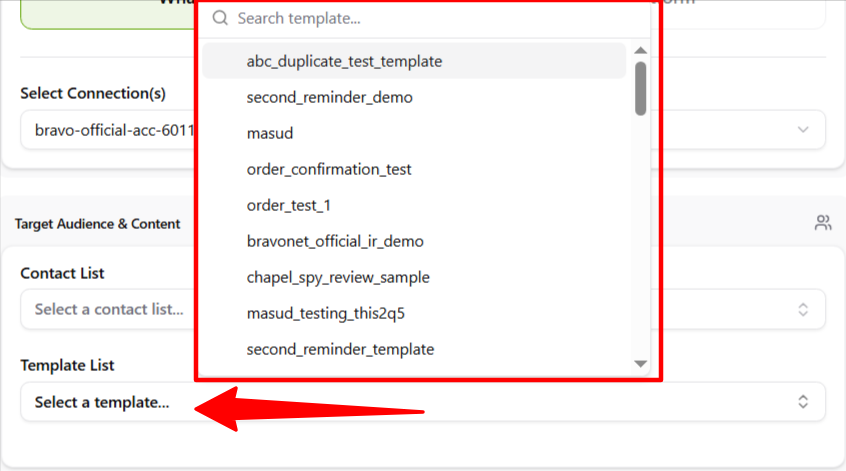This screenshot has height=471, width=846.
Task: Select chapel_spy_review_sample template
Action: tap(338, 277)
